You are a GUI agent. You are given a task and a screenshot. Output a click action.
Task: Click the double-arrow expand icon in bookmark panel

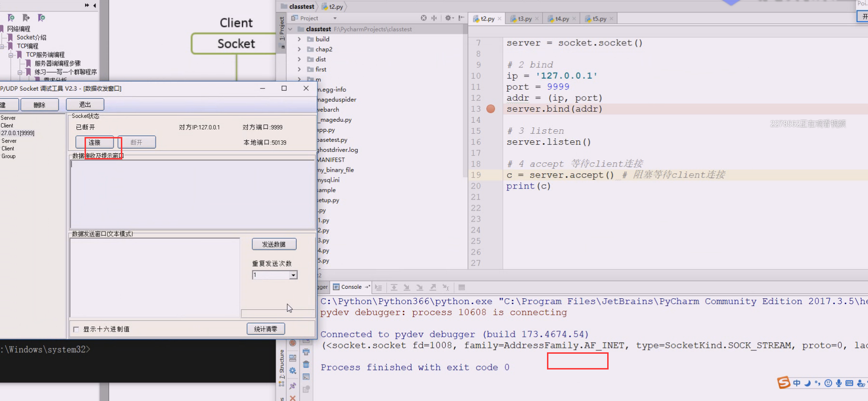click(87, 5)
